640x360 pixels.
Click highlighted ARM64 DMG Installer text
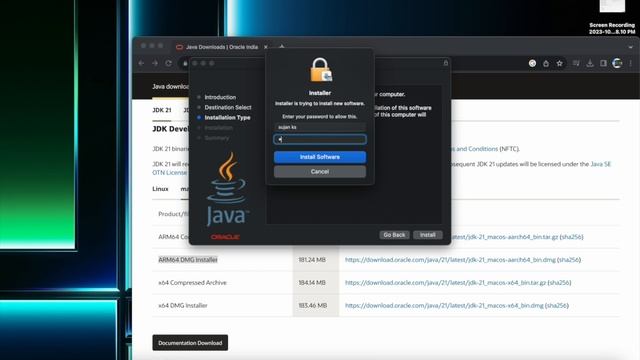click(x=188, y=260)
